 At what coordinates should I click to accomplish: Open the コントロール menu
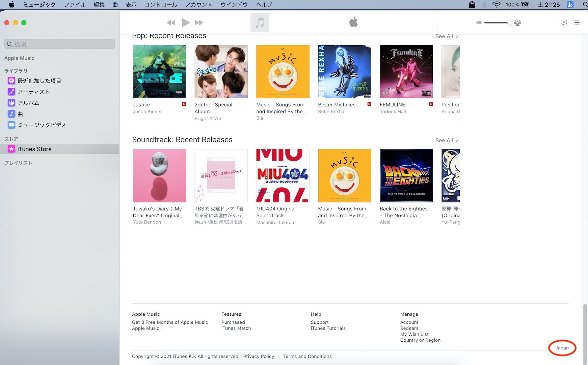click(161, 5)
